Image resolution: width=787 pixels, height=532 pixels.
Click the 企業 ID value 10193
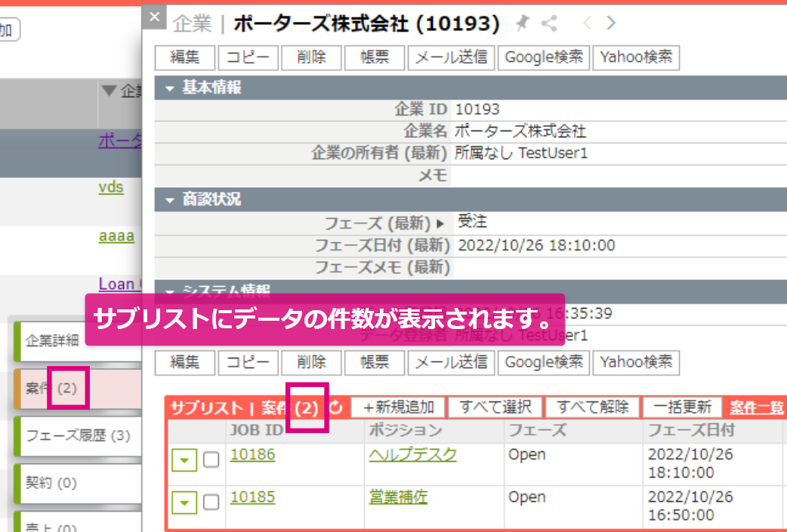[x=477, y=109]
